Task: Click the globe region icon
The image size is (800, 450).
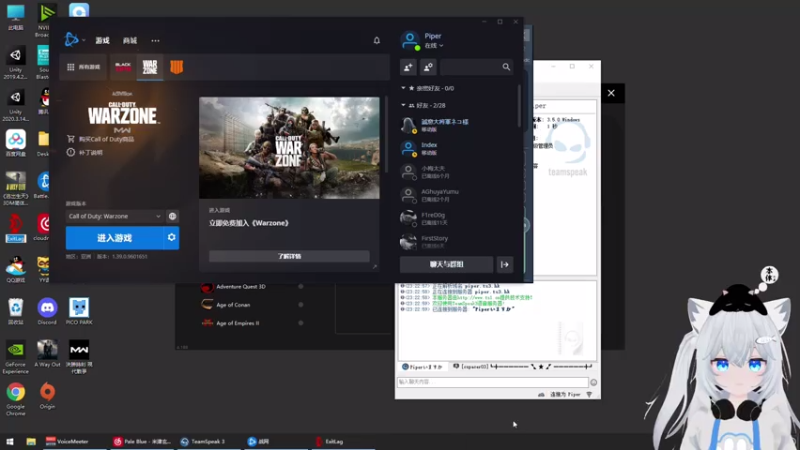Action: (172, 216)
